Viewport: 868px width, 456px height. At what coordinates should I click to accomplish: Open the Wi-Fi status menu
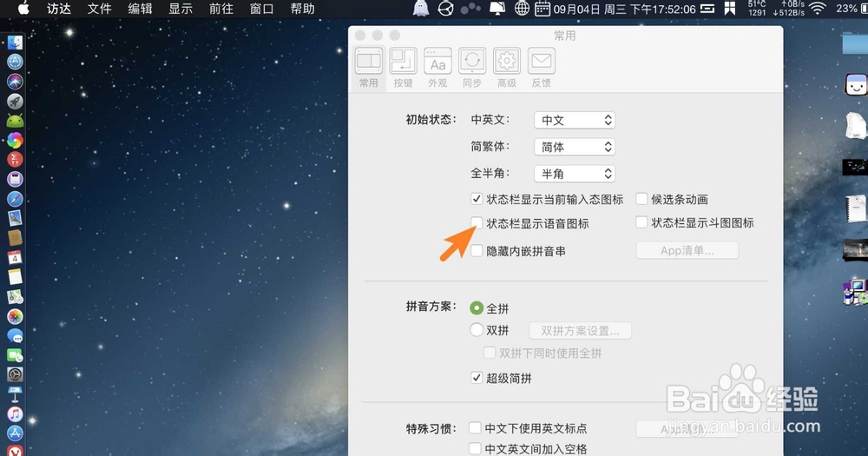tap(818, 9)
